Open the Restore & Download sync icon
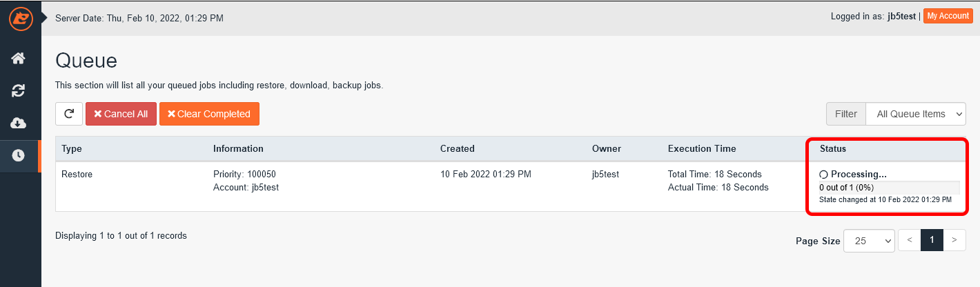The image size is (980, 287). click(19, 90)
